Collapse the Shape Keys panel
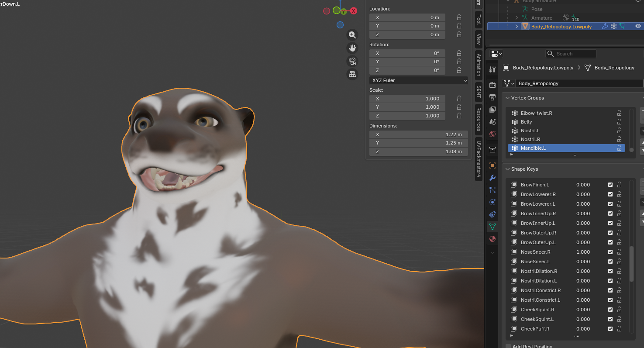Screen dimensions: 644x348 pyautogui.click(x=508, y=169)
